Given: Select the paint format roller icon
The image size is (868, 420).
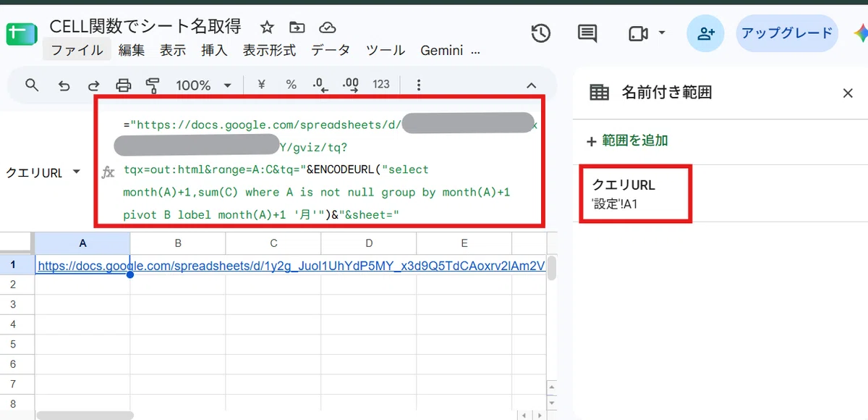Looking at the screenshot, I should pos(153,85).
